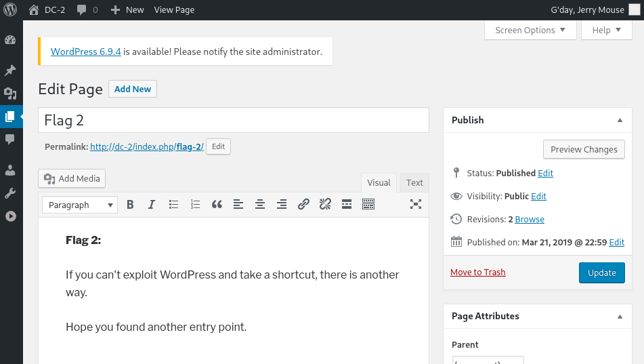644x364 pixels.
Task: Insert a bulleted list
Action: click(173, 204)
